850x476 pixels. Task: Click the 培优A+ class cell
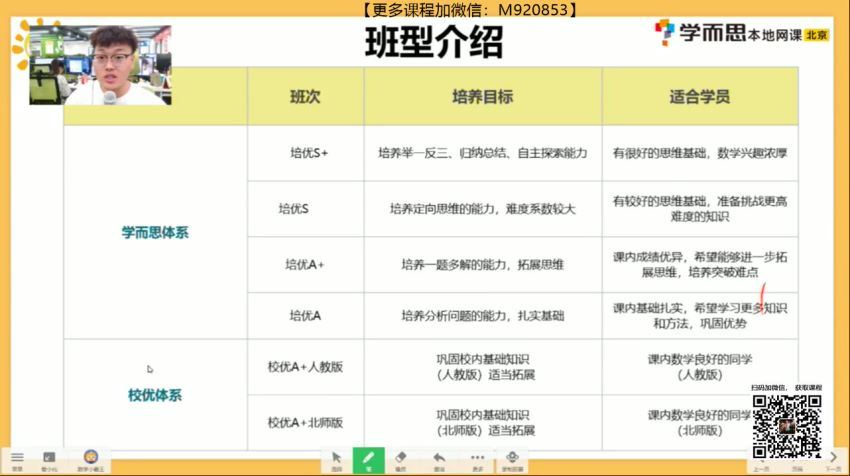pyautogui.click(x=306, y=265)
